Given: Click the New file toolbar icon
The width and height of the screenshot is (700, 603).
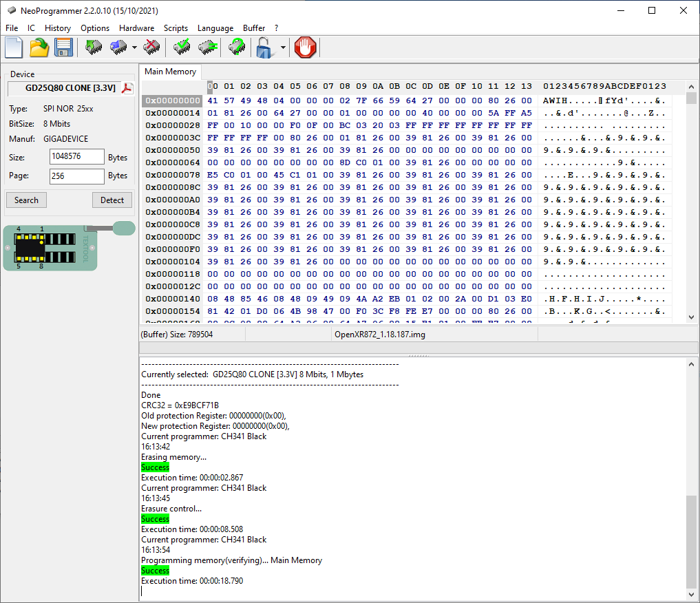Looking at the screenshot, I should tap(14, 47).
